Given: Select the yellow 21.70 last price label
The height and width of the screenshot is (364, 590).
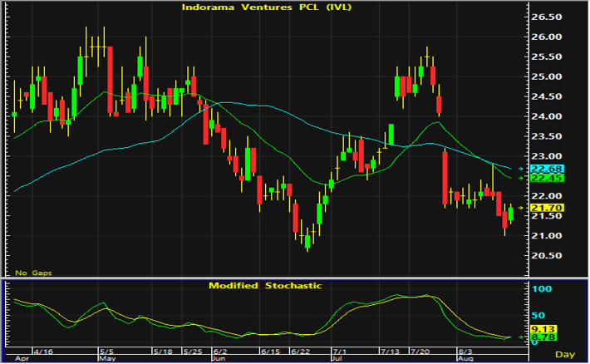Looking at the screenshot, I should pos(547,208).
